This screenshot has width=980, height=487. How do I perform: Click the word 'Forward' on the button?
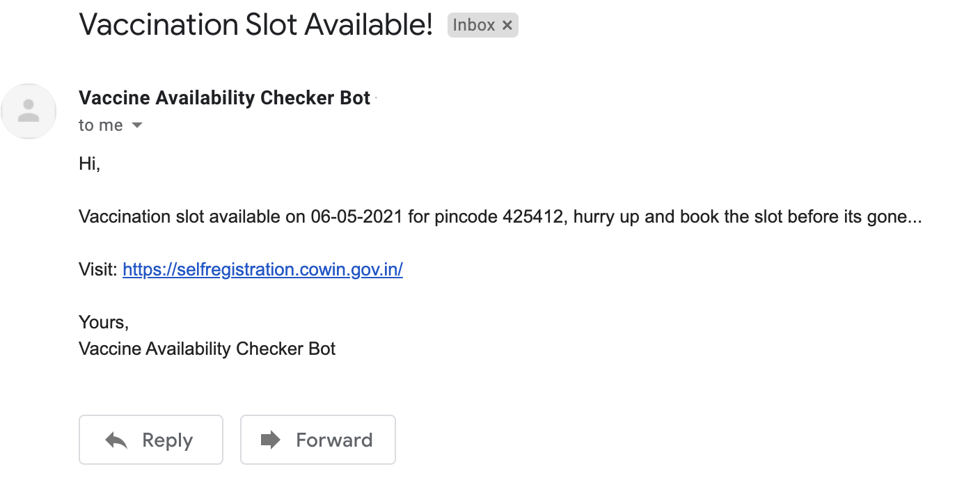click(x=334, y=440)
